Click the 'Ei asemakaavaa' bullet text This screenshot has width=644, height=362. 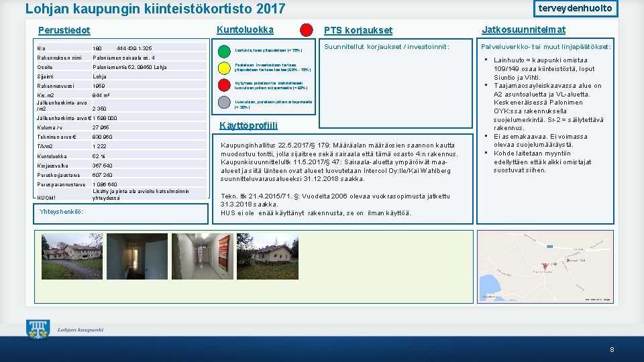point(541,140)
